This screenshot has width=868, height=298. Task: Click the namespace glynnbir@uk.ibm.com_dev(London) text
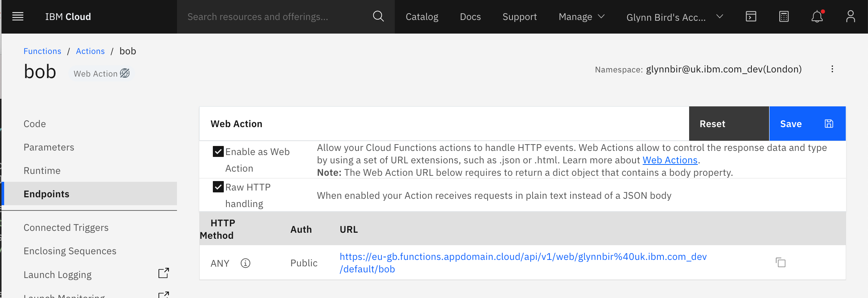pyautogui.click(x=723, y=69)
